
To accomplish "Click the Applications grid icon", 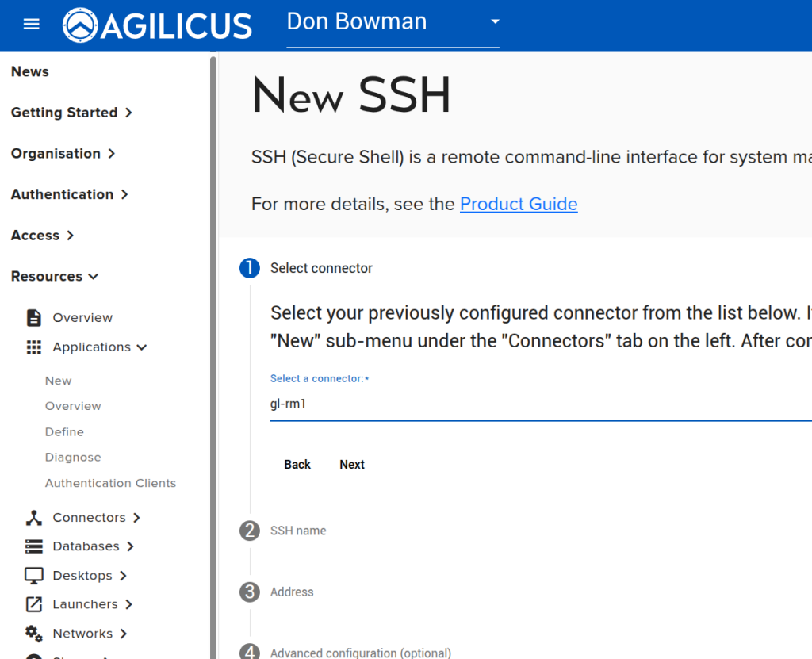I will click(34, 347).
